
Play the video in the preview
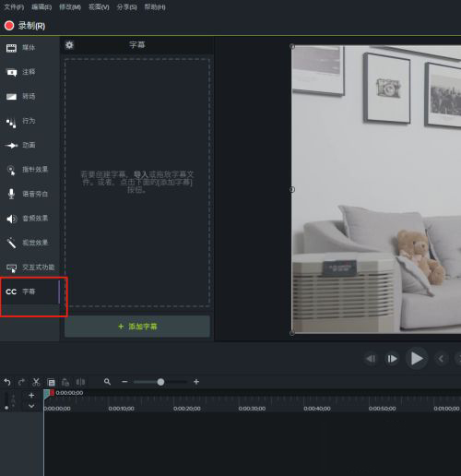[x=417, y=359]
